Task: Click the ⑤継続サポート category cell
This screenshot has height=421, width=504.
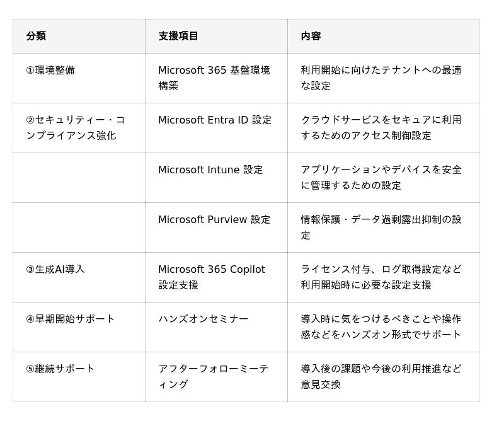Action: click(x=60, y=369)
